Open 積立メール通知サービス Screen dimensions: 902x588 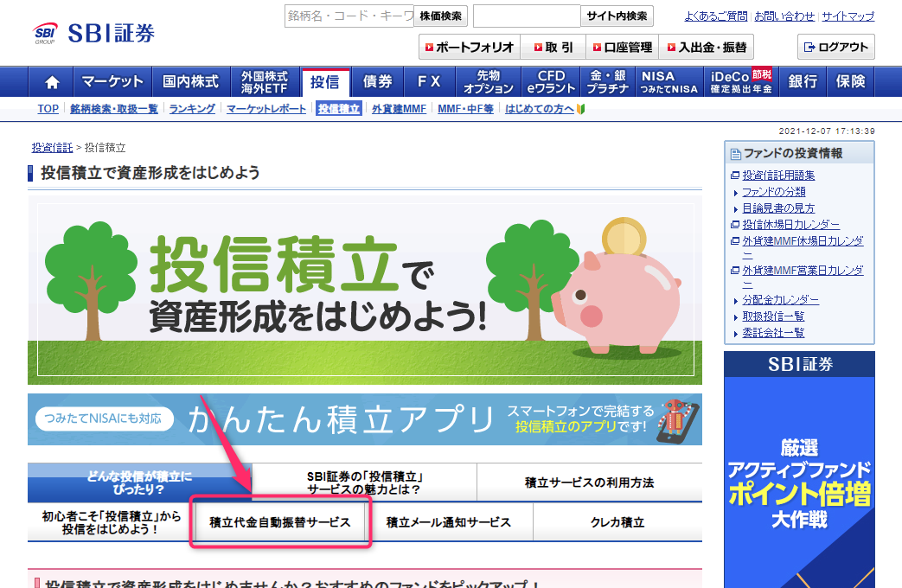[449, 522]
